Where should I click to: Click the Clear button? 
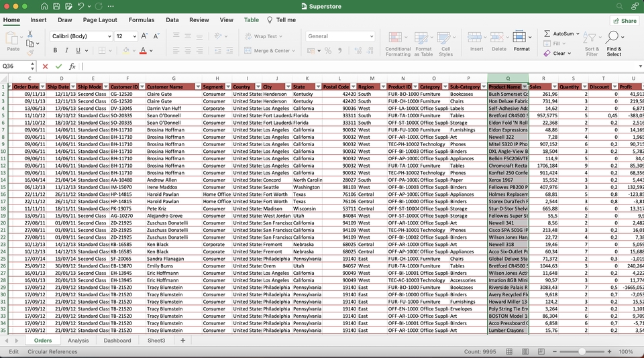click(x=557, y=54)
